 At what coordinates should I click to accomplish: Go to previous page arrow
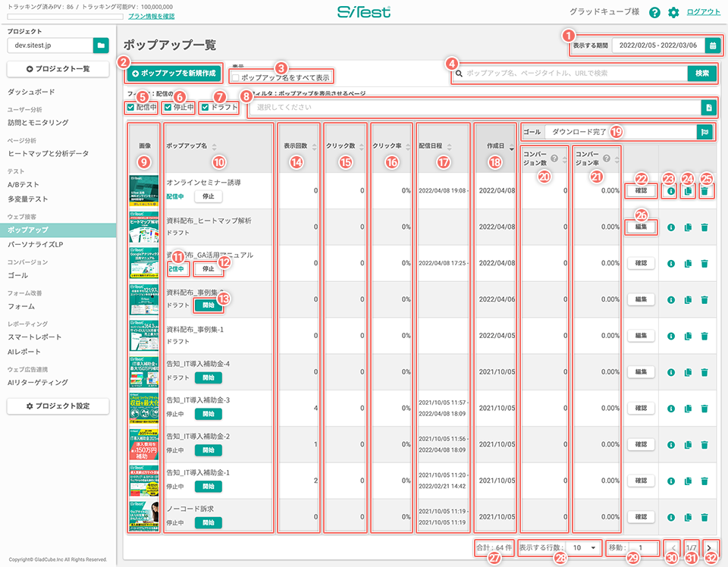[673, 548]
